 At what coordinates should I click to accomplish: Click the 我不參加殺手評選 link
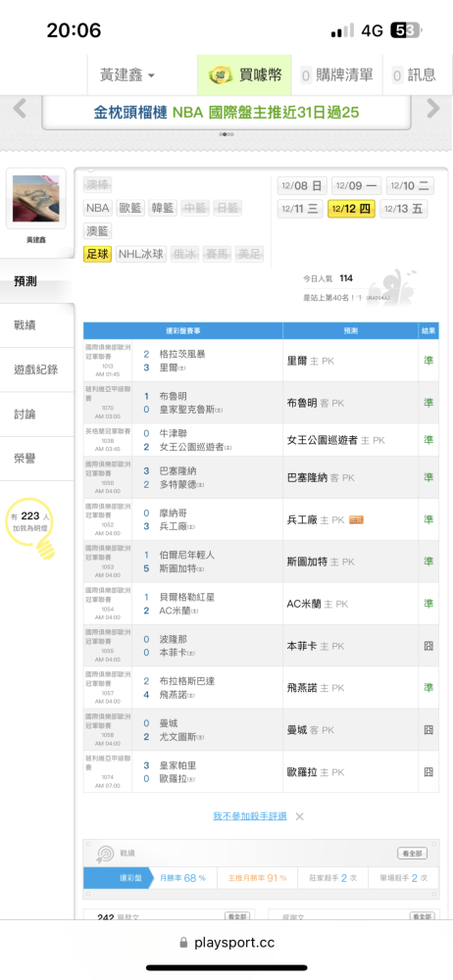(x=250, y=816)
